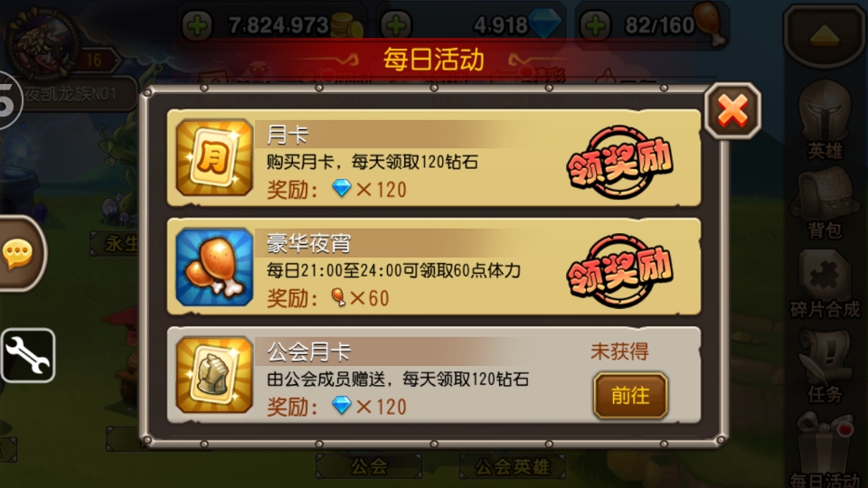Click the 月卡 monthly card icon
This screenshot has height=488, width=868.
tap(214, 157)
